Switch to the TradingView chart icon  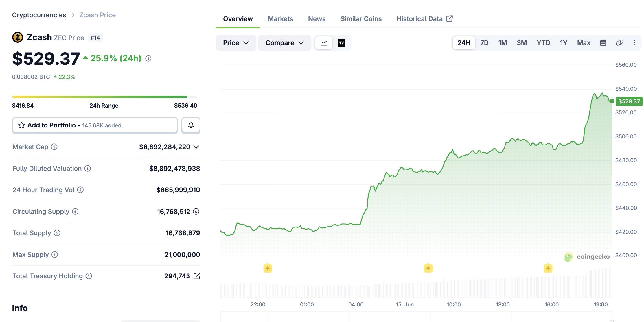[x=341, y=43]
